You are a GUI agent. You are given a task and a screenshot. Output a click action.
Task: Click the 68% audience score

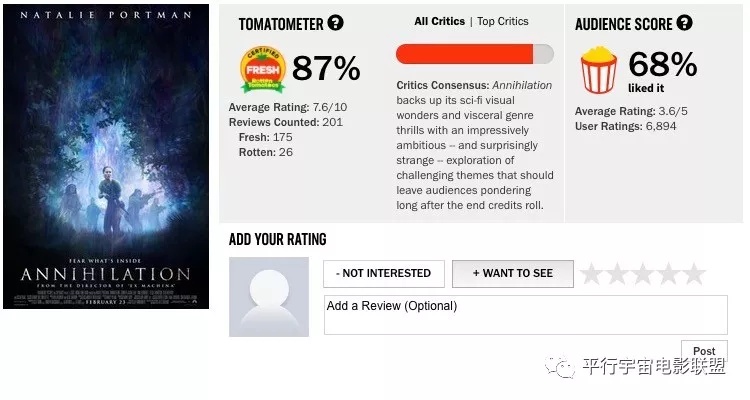click(662, 64)
